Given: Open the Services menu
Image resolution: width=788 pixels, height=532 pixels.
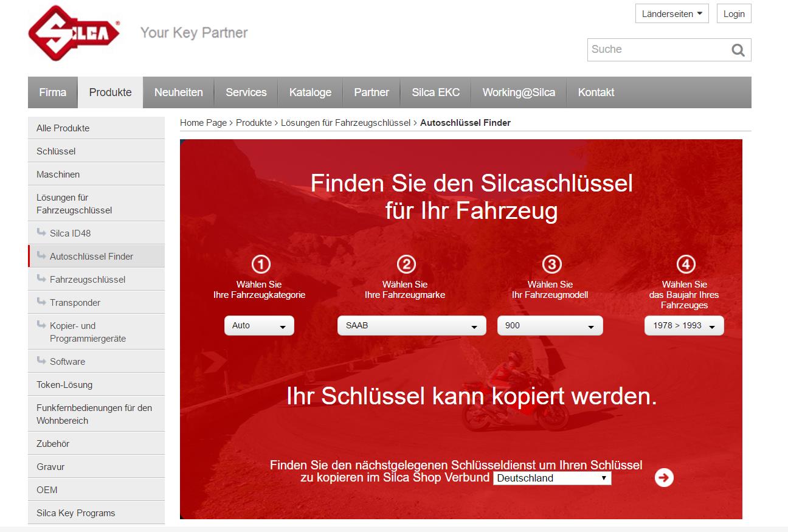Looking at the screenshot, I should pyautogui.click(x=246, y=92).
